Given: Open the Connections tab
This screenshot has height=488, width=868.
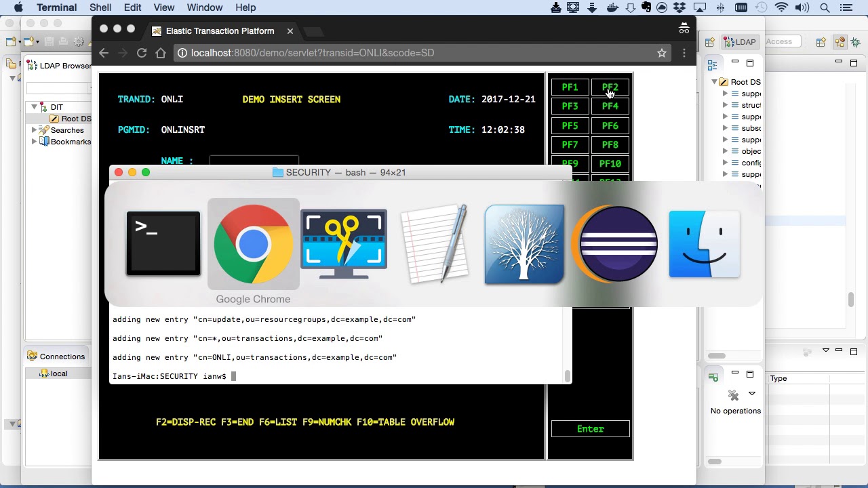Looking at the screenshot, I should 56,357.
